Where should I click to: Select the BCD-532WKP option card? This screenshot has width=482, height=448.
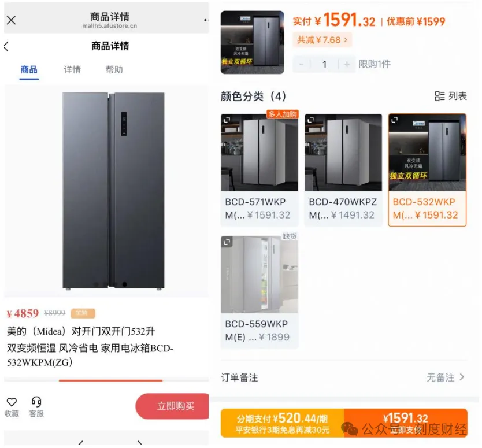(x=427, y=170)
